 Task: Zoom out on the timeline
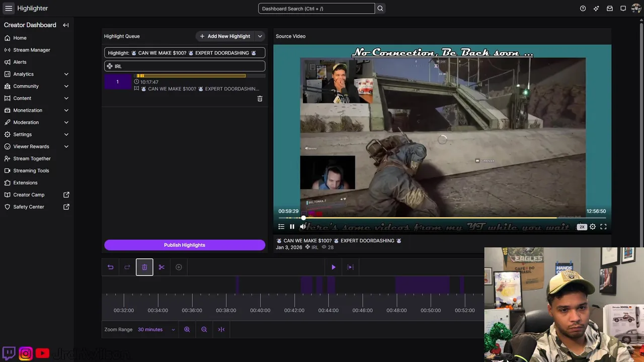coord(204,329)
